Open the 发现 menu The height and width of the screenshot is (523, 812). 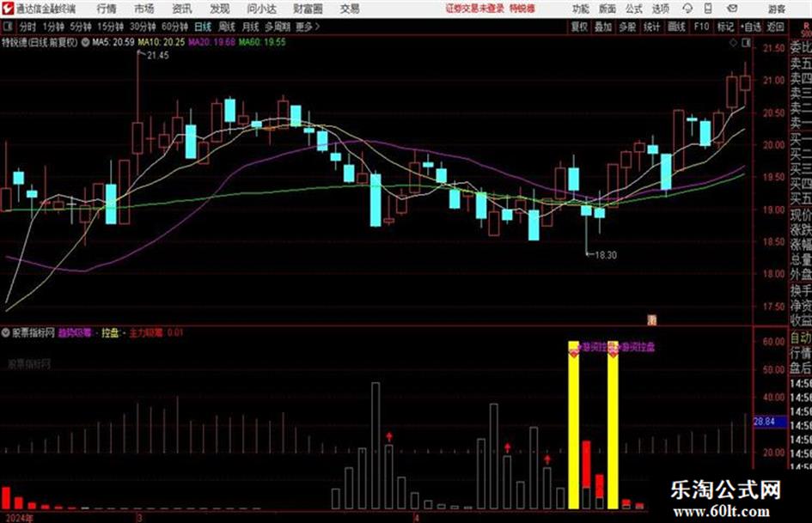[220, 9]
